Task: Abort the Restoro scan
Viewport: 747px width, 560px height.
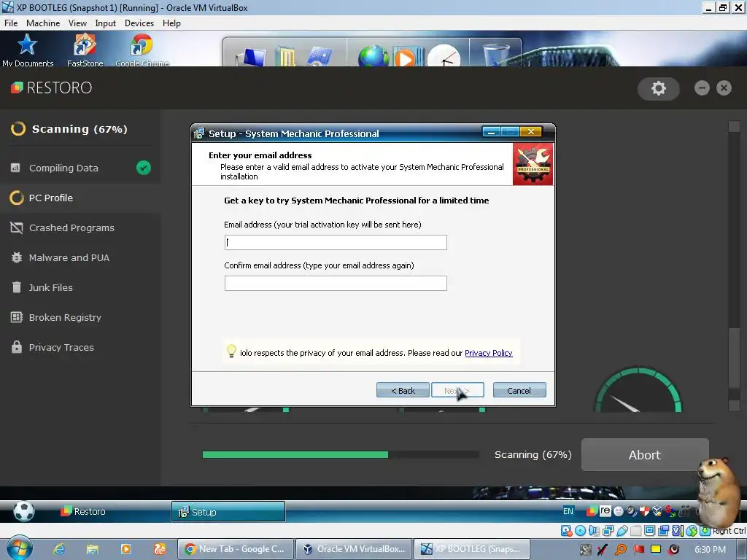Action: tap(645, 455)
